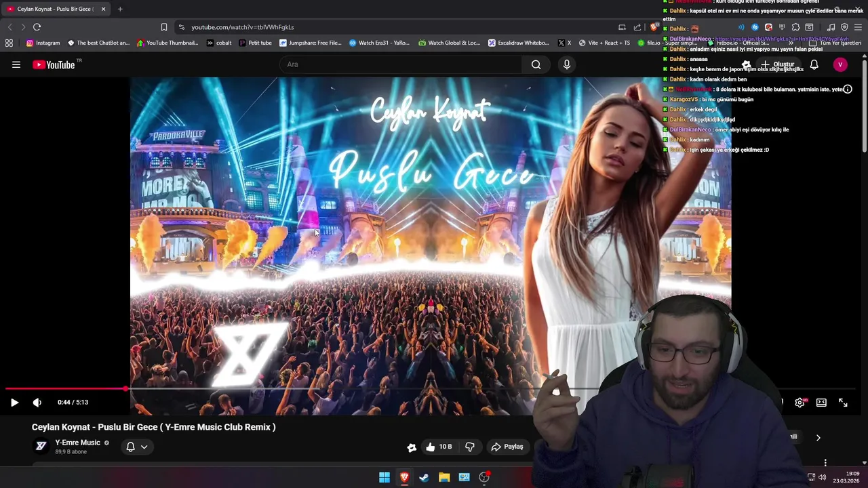Switch to theater mode

click(x=821, y=402)
